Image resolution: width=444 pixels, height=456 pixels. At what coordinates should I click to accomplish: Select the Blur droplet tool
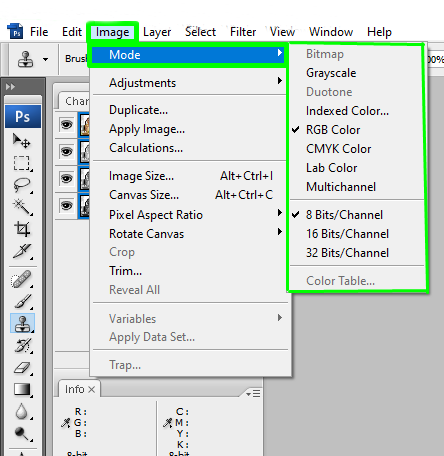pos(22,411)
